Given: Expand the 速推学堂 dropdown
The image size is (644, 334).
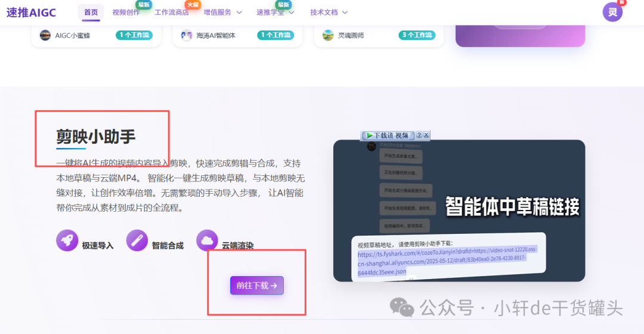Looking at the screenshot, I should tap(275, 13).
